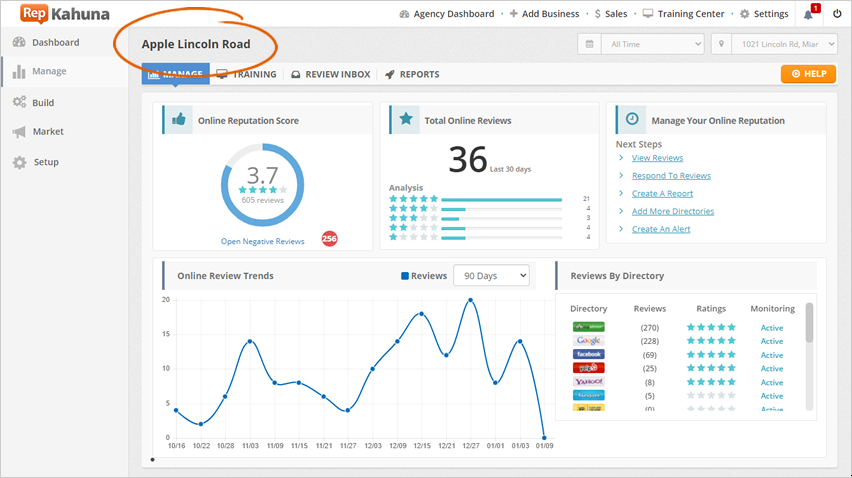
Task: Click the Google directory logo
Action: point(588,341)
